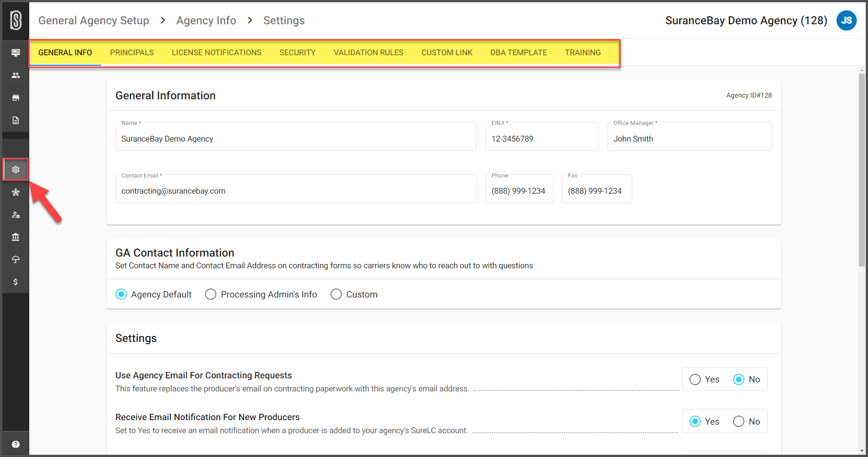Click the Agency ID#128 label
The image size is (868, 457).
[749, 95]
